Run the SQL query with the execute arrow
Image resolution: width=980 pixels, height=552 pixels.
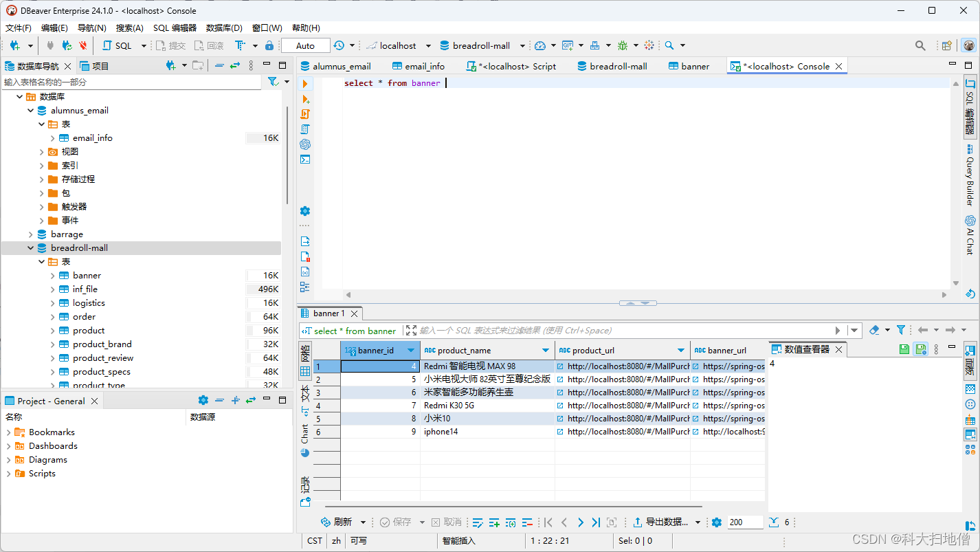pyautogui.click(x=305, y=83)
